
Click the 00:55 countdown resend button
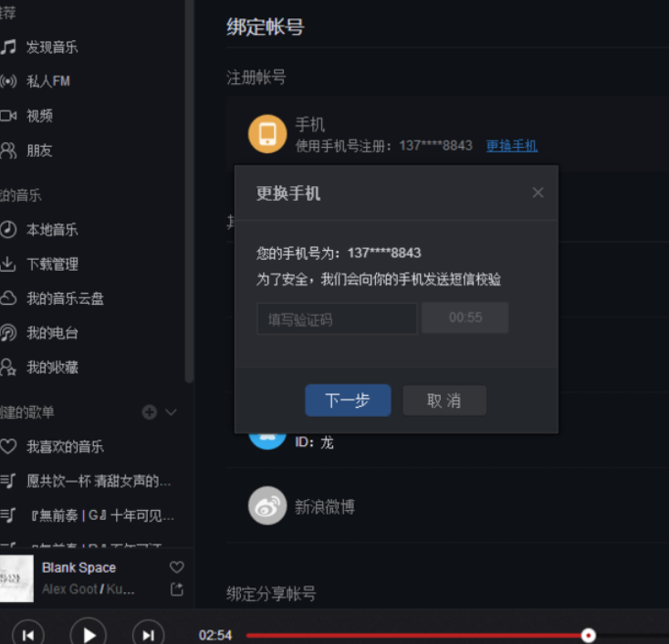465,317
